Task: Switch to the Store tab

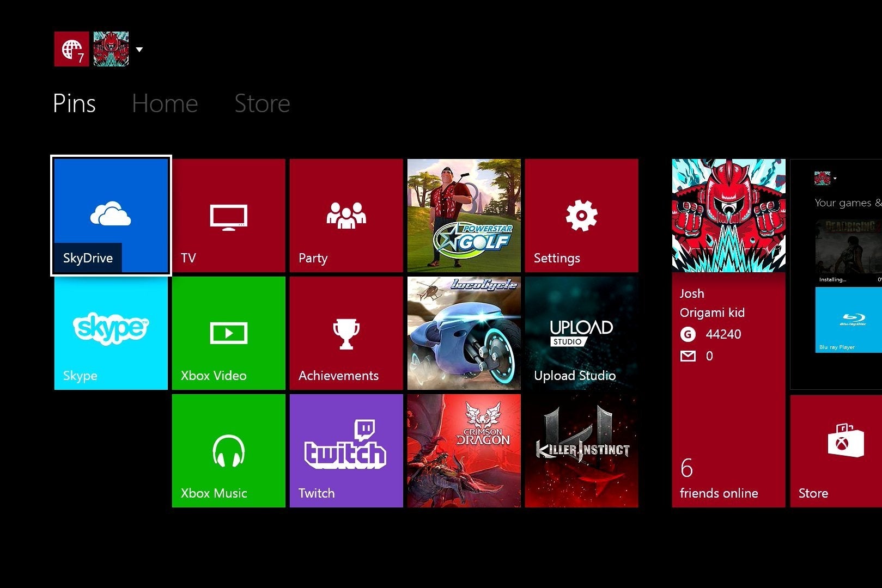Action: (x=262, y=103)
